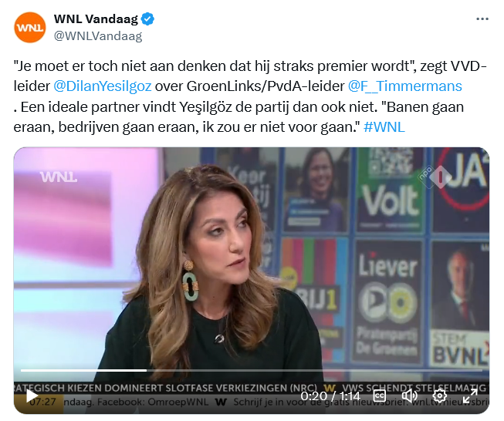Click the Volt poster in the video
The image size is (504, 421).
pos(390,190)
